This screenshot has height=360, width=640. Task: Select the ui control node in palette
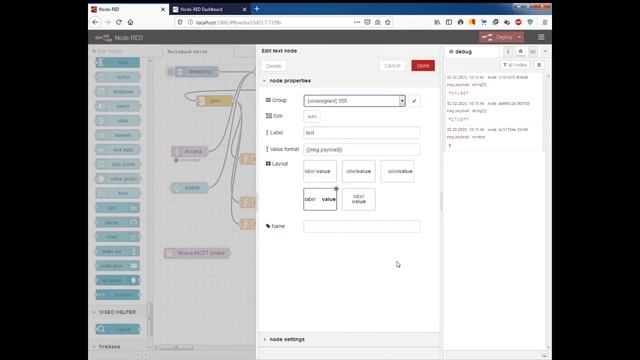tap(118, 280)
